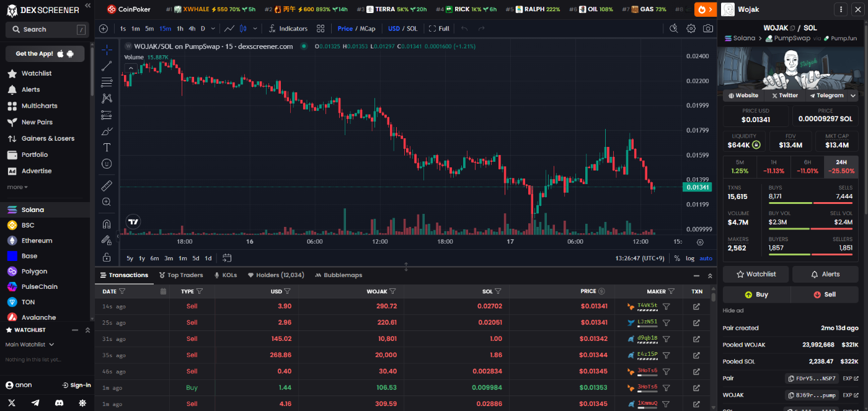
Task: Open the TYPE column filter
Action: tap(199, 291)
